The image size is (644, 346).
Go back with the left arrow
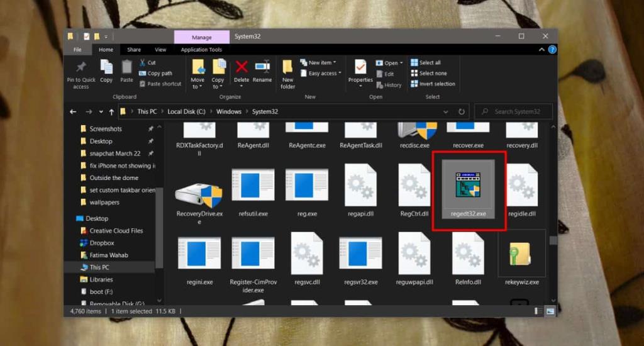[73, 111]
